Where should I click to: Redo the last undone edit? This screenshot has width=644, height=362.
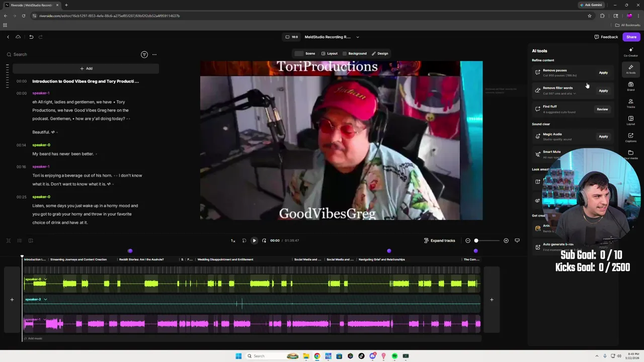pyautogui.click(x=41, y=37)
